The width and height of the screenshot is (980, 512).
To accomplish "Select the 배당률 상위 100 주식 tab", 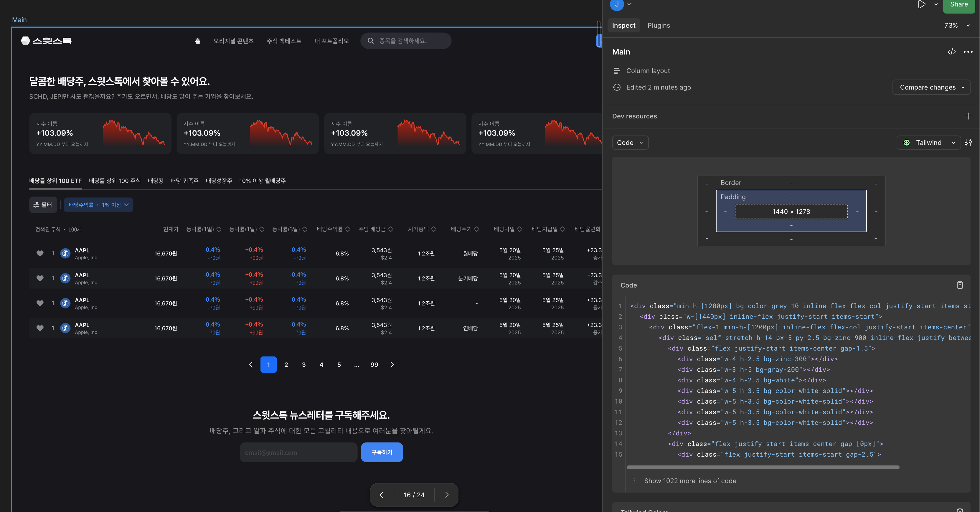I will 115,181.
